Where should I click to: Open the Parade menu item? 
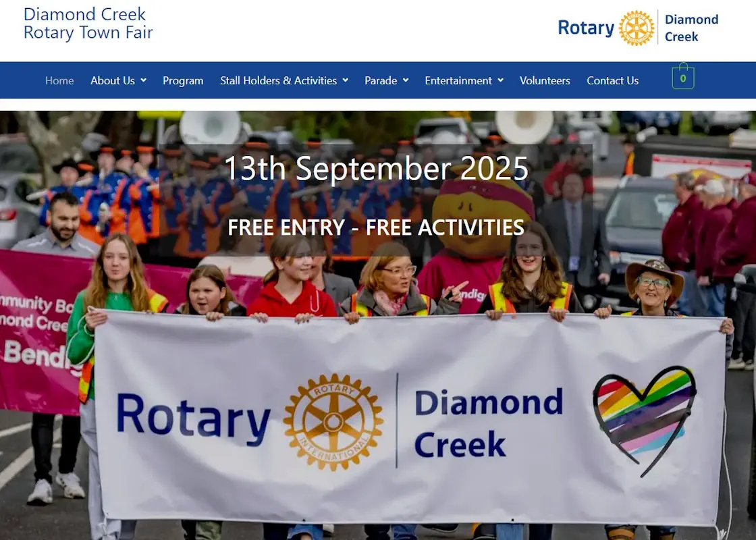(381, 80)
